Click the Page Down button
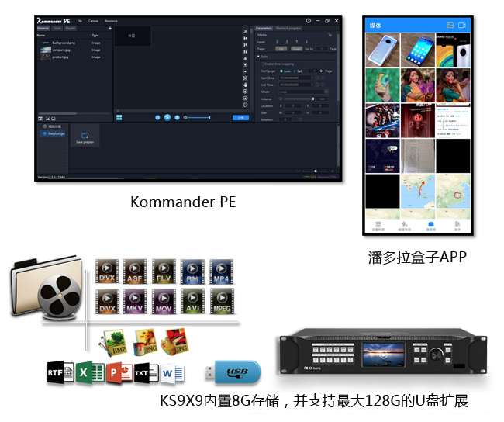This screenshot has height=422, width=504. pyautogui.click(x=296, y=48)
